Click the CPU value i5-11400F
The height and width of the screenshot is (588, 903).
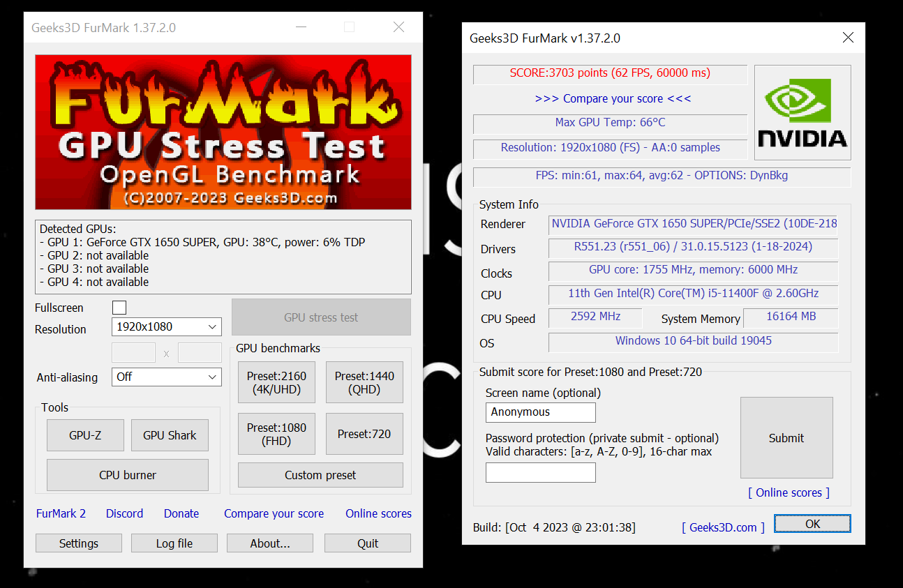694,294
